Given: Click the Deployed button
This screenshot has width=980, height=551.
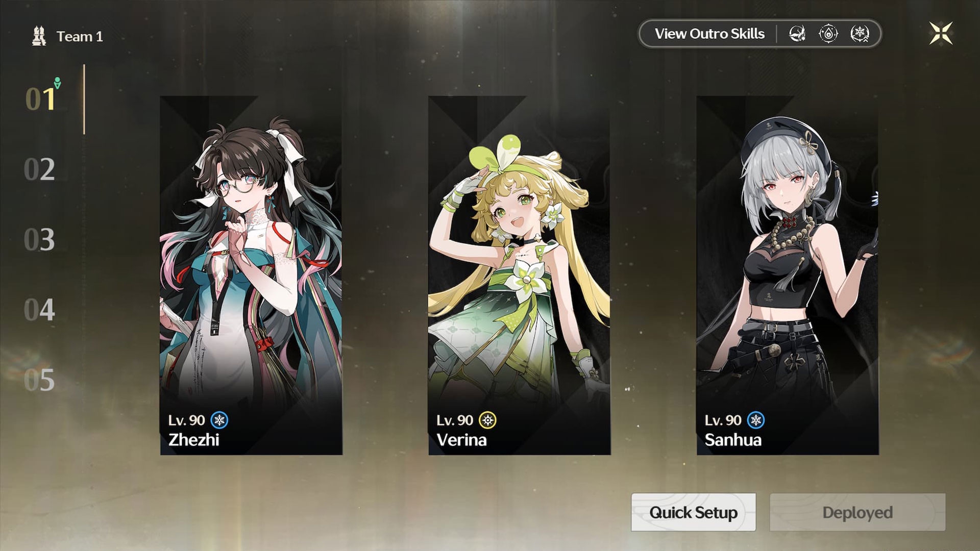Looking at the screenshot, I should pyautogui.click(x=857, y=512).
